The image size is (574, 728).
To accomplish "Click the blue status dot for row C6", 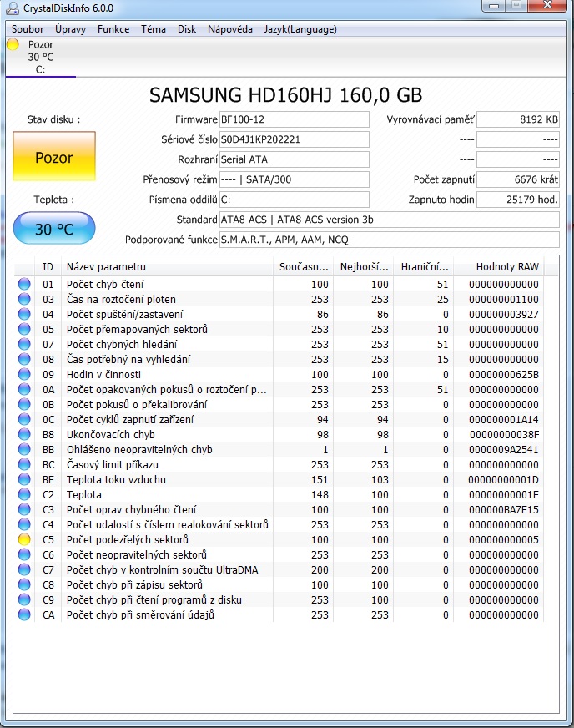I will [x=24, y=554].
